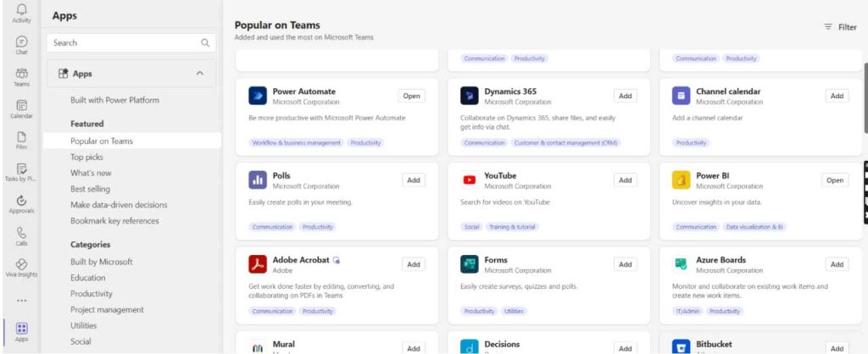
Task: Add the Polls app
Action: click(x=414, y=180)
